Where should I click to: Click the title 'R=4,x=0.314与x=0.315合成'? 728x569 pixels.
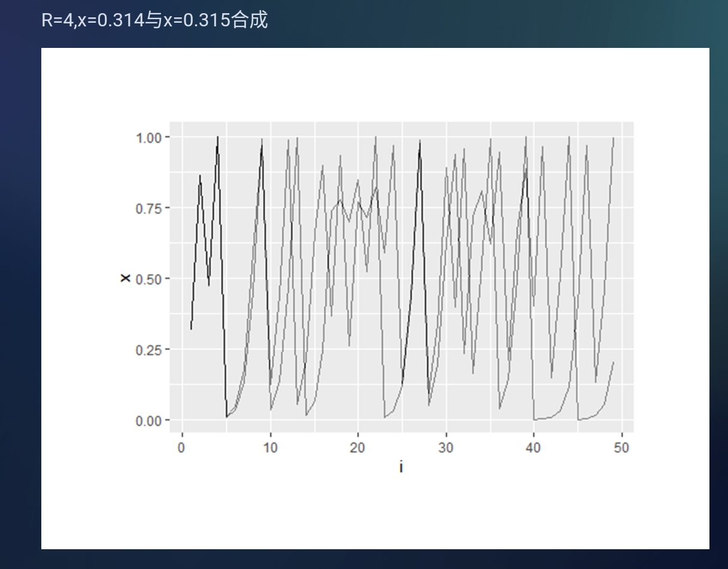click(x=156, y=20)
